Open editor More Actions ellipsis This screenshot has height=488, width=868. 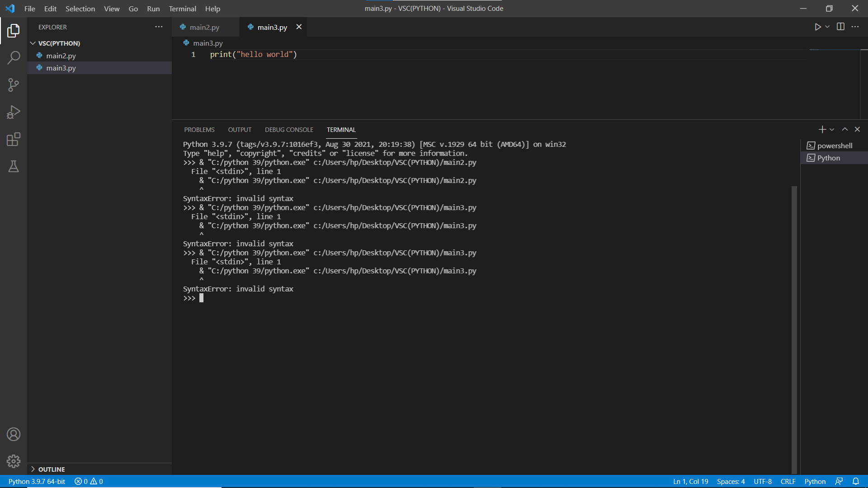[855, 27]
